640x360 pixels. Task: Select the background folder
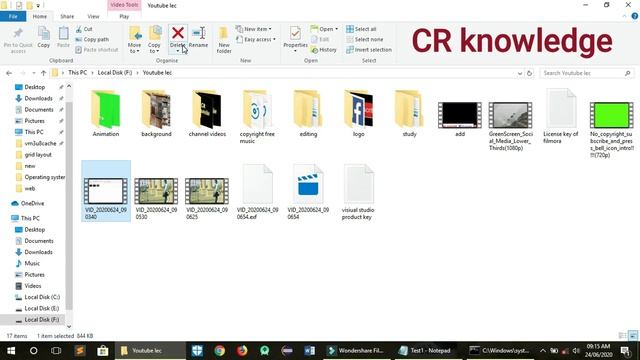click(156, 113)
